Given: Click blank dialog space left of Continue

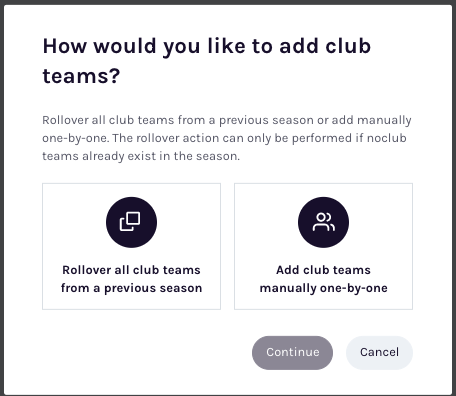Looking at the screenshot, I should pos(143,353).
